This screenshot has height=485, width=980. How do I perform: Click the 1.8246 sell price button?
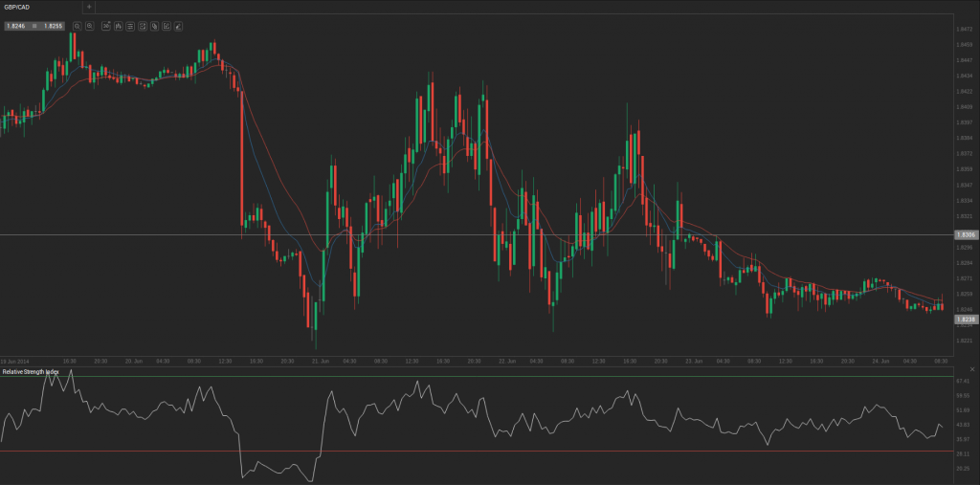tap(16, 26)
